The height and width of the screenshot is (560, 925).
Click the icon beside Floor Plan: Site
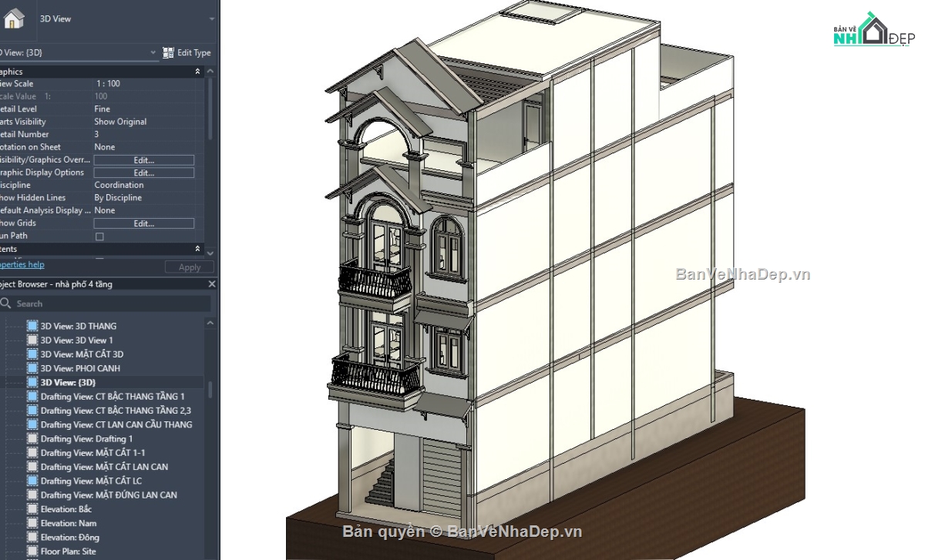click(32, 552)
